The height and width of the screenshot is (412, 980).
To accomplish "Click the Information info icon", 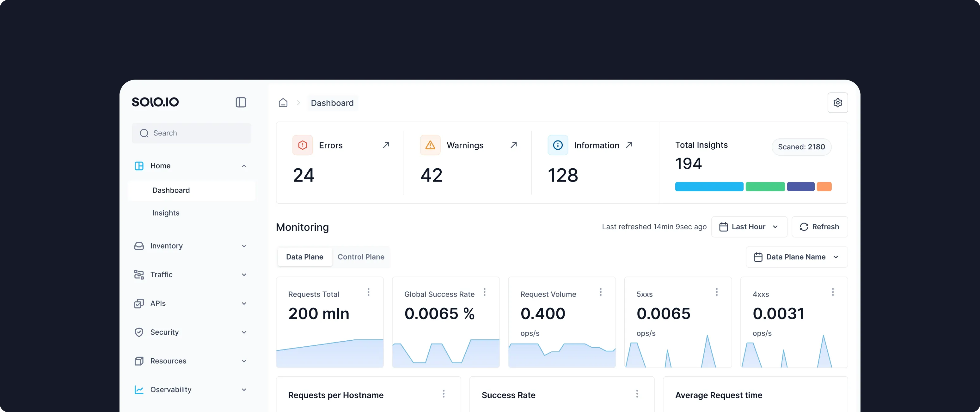I will [x=558, y=145].
